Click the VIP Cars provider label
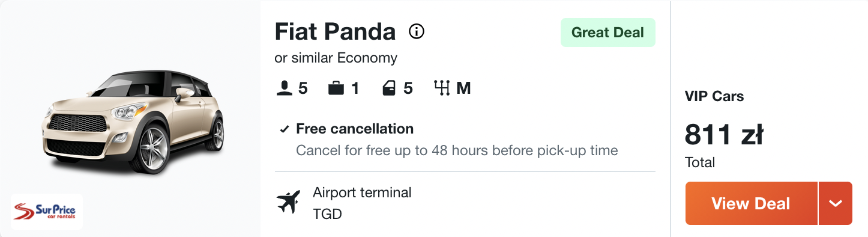The image size is (868, 237). coord(714,96)
